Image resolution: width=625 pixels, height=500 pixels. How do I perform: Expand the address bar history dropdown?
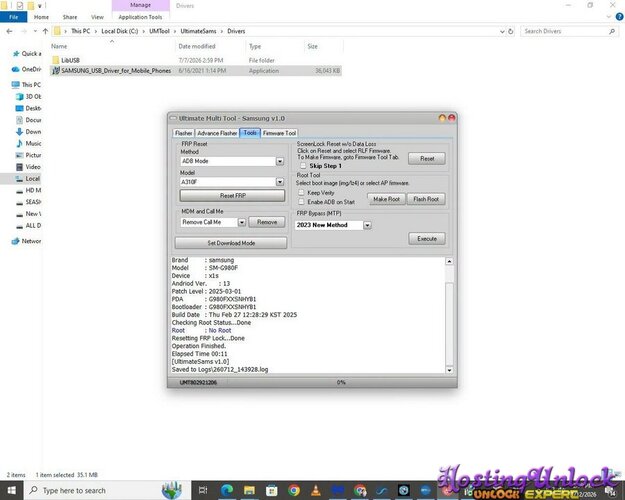[502, 31]
